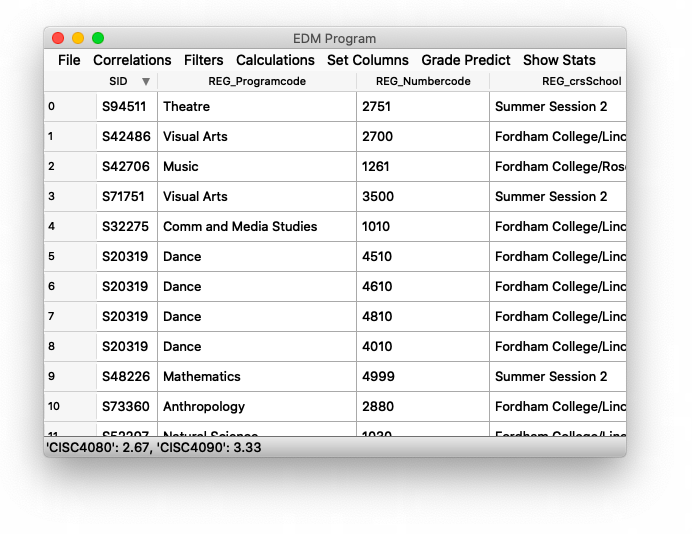This screenshot has height=534, width=692.
Task: Select the Theatre program cell
Action: [256, 107]
